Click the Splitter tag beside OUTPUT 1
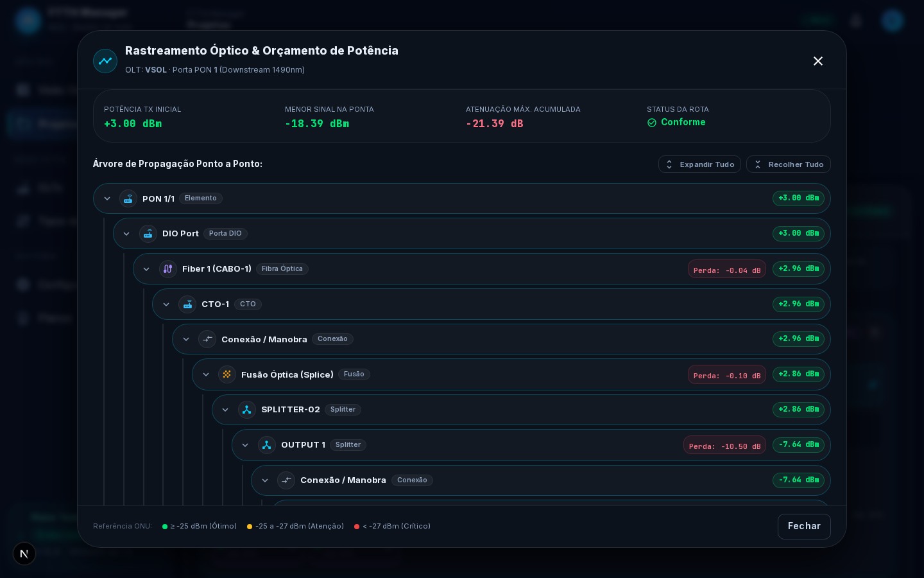924x578 pixels. click(348, 445)
